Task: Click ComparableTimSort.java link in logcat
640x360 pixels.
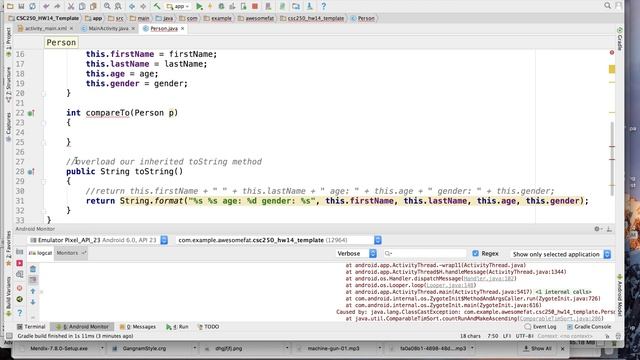Action: [x=560, y=318]
